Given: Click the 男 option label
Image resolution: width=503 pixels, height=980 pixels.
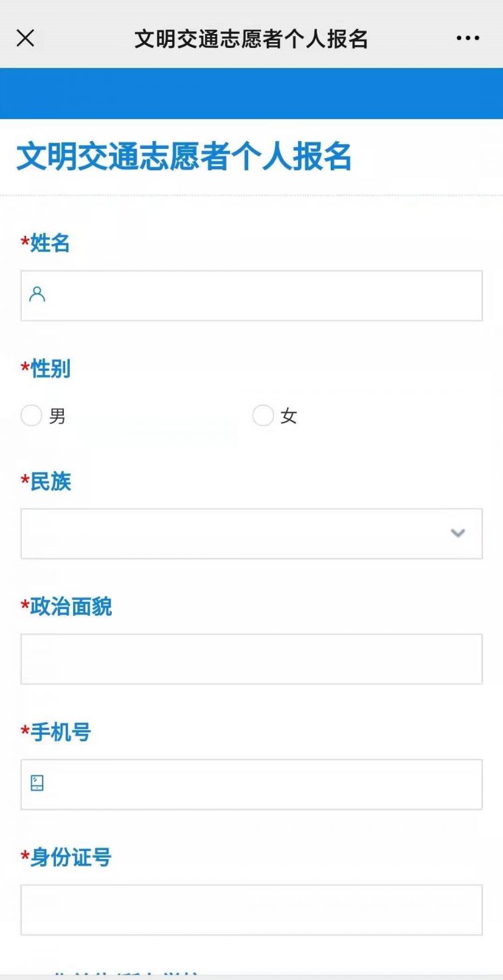Looking at the screenshot, I should [57, 417].
